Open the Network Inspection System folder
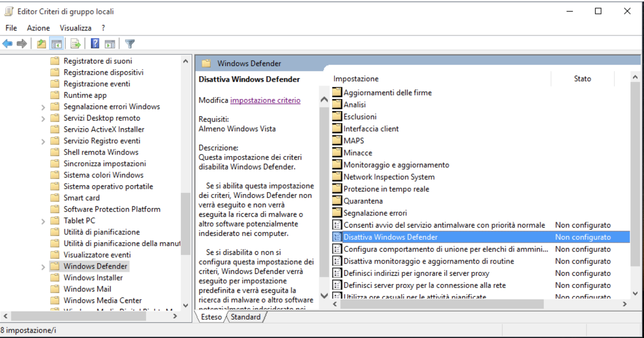 tap(389, 177)
